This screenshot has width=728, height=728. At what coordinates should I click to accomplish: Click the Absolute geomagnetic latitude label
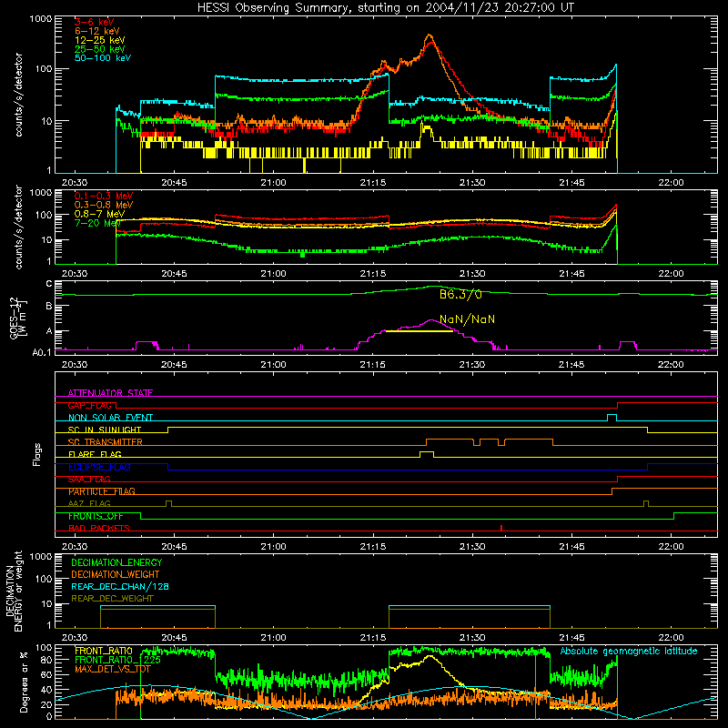[629, 651]
